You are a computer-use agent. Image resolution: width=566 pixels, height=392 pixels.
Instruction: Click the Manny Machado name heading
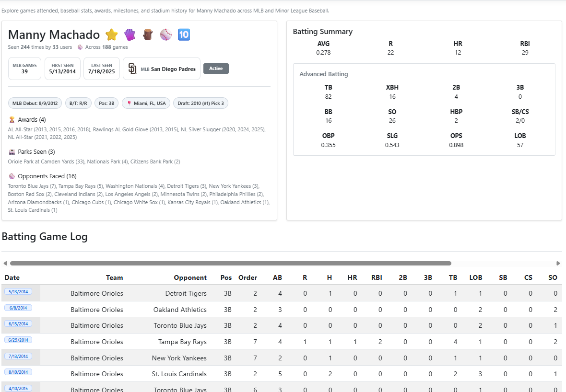pyautogui.click(x=54, y=35)
